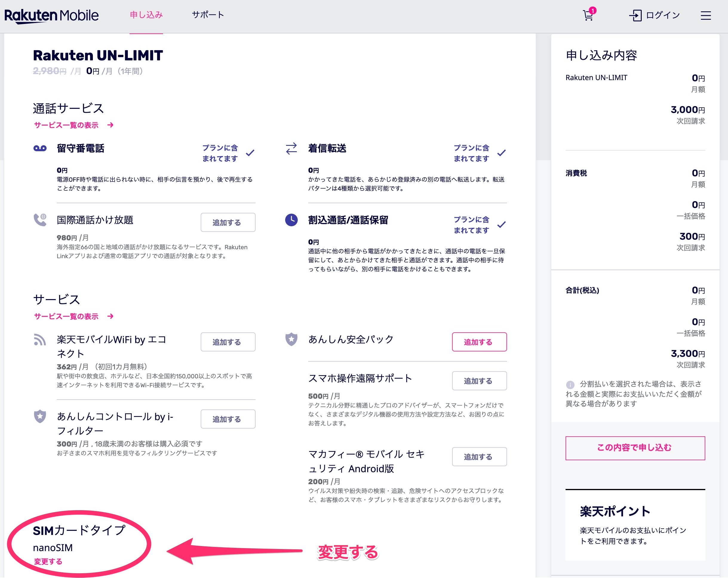
Task: Click the shield icon beside あんしんコントロール
Action: tap(40, 416)
